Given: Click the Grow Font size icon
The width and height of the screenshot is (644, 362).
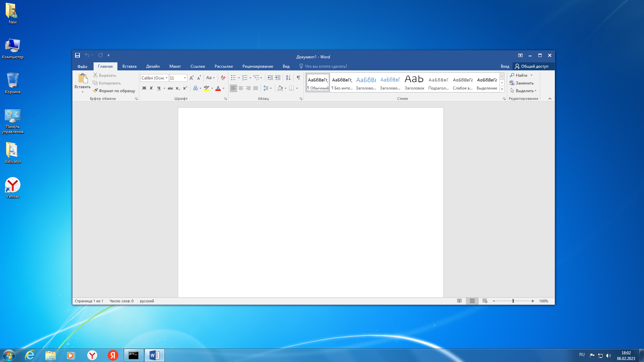Looking at the screenshot, I should [x=192, y=78].
